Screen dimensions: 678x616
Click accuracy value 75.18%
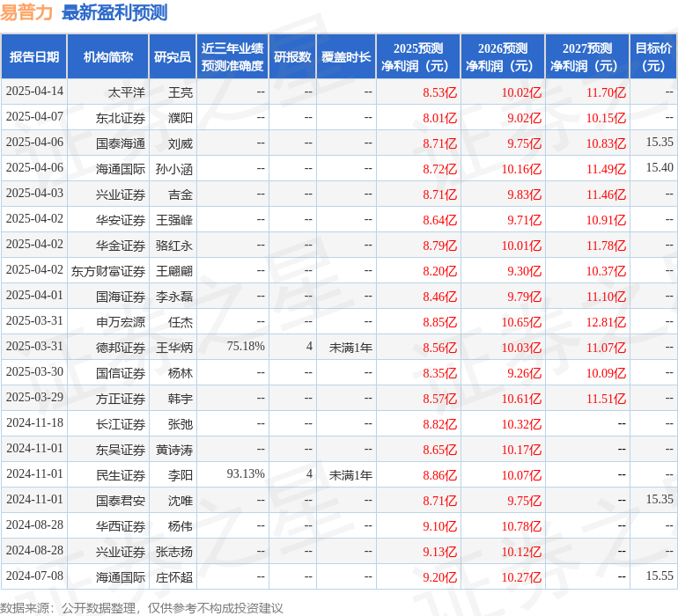pos(246,346)
